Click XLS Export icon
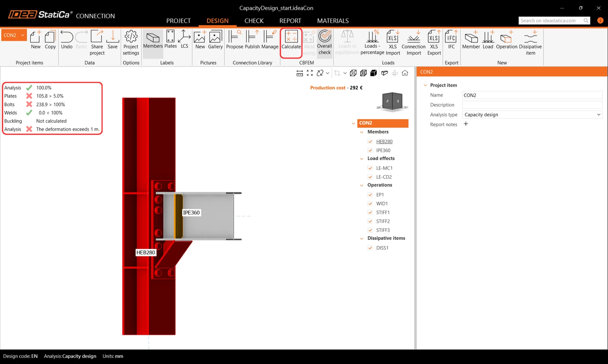The width and height of the screenshot is (608, 364). click(x=434, y=43)
